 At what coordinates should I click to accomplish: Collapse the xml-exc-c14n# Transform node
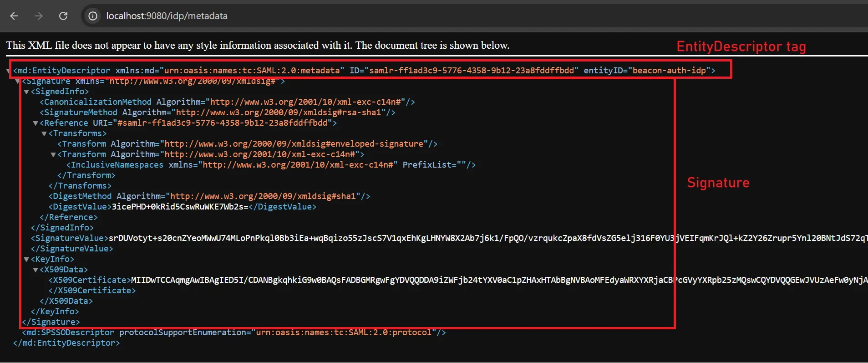tap(53, 154)
